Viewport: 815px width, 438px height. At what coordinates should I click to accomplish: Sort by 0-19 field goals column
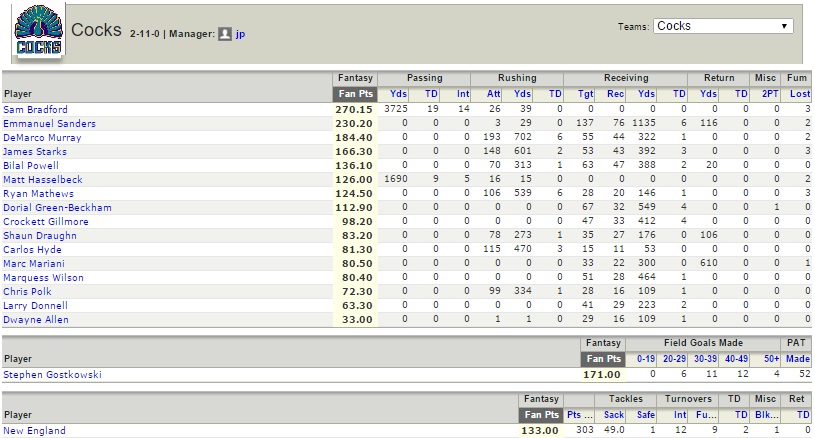click(x=646, y=359)
